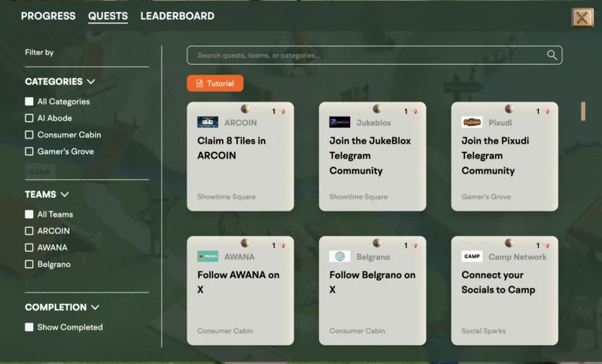602x364 pixels.
Task: Open the QUESTS tab
Action: click(108, 16)
